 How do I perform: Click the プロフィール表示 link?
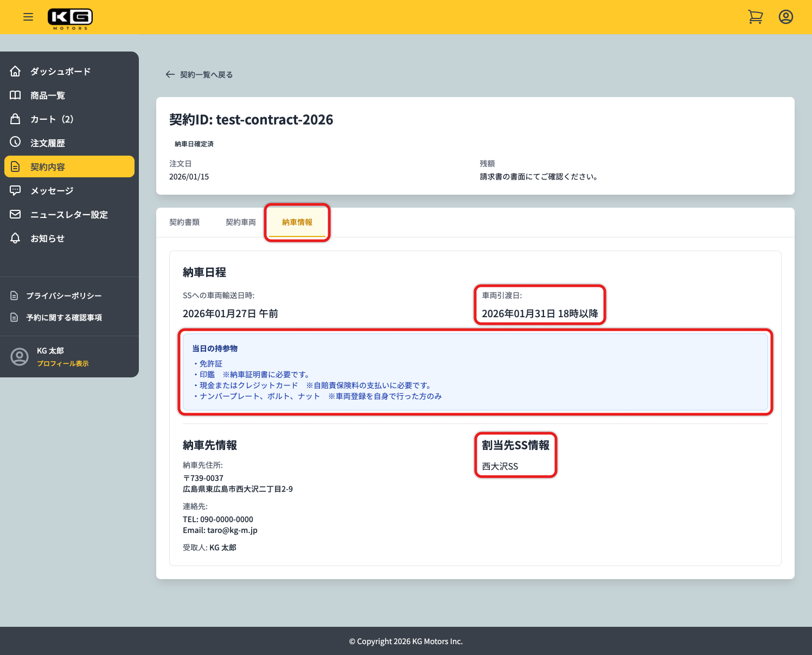click(x=63, y=364)
